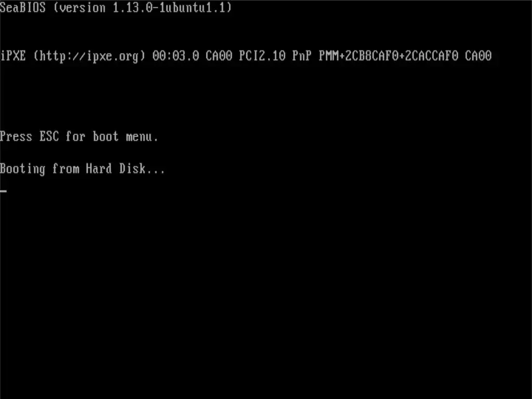The image size is (532, 399).
Task: Click the first CA00 value
Action: (x=219, y=55)
